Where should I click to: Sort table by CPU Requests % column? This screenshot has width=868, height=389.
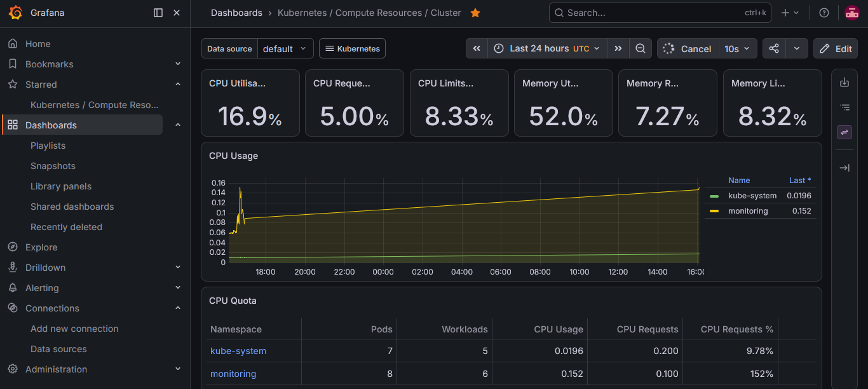(737, 329)
